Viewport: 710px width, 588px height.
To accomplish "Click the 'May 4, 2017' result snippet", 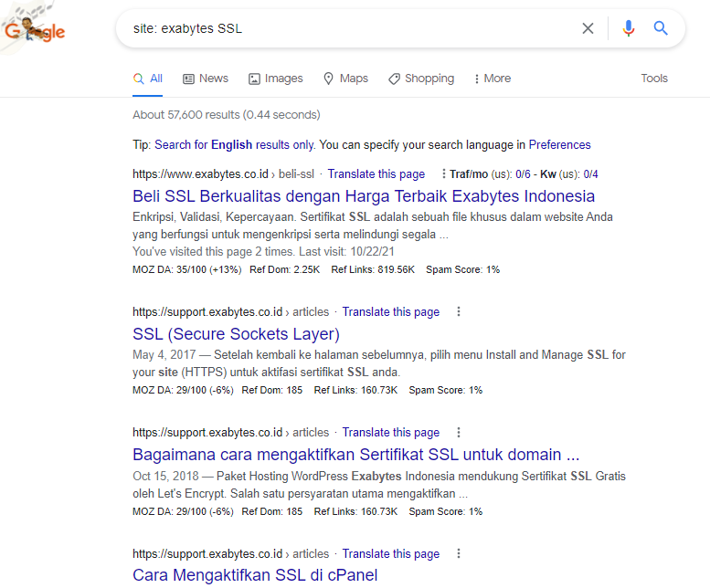I will [379, 363].
